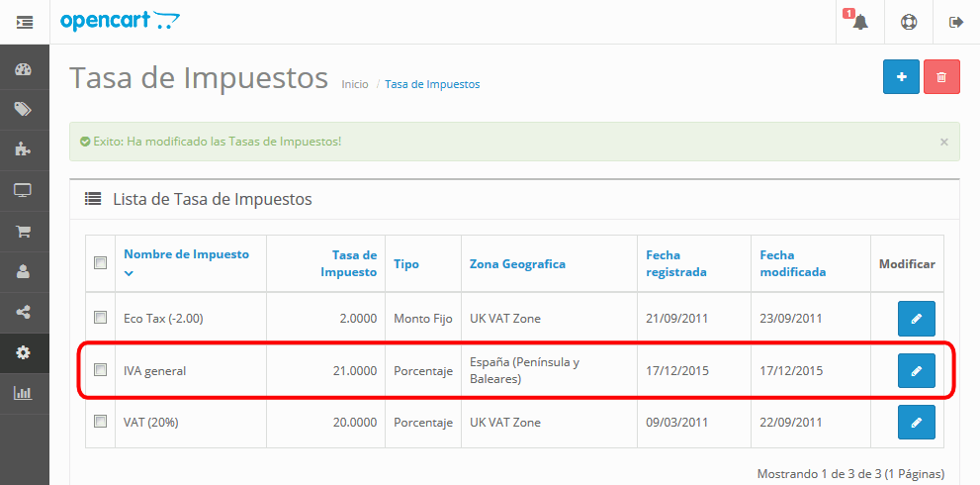Image resolution: width=980 pixels, height=485 pixels.
Task: Open the Catalog tags icon in sidebar
Action: 23,110
